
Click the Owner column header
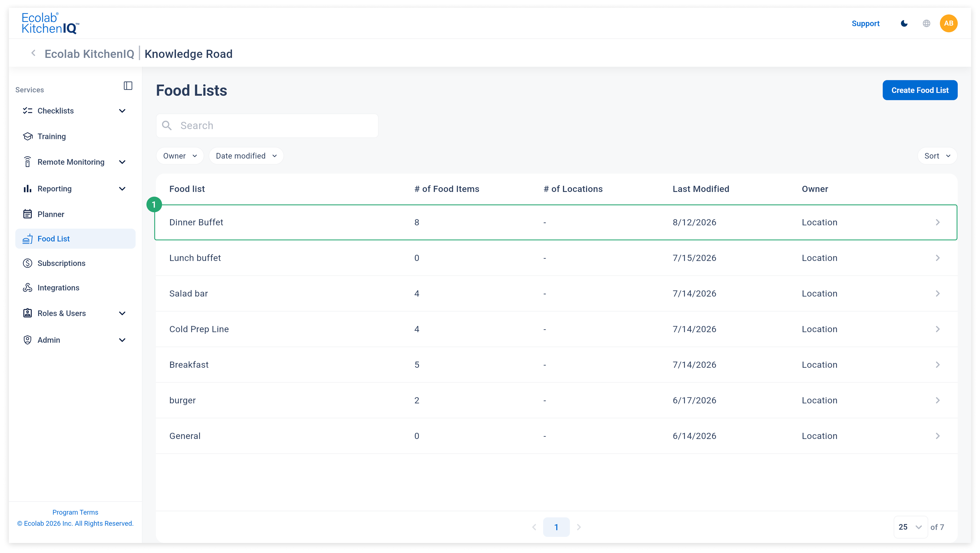815,189
